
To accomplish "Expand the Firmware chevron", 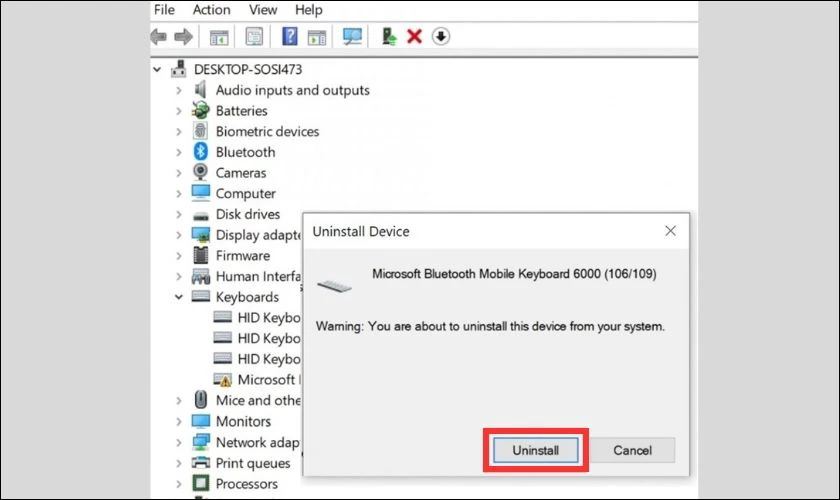I will (x=178, y=256).
